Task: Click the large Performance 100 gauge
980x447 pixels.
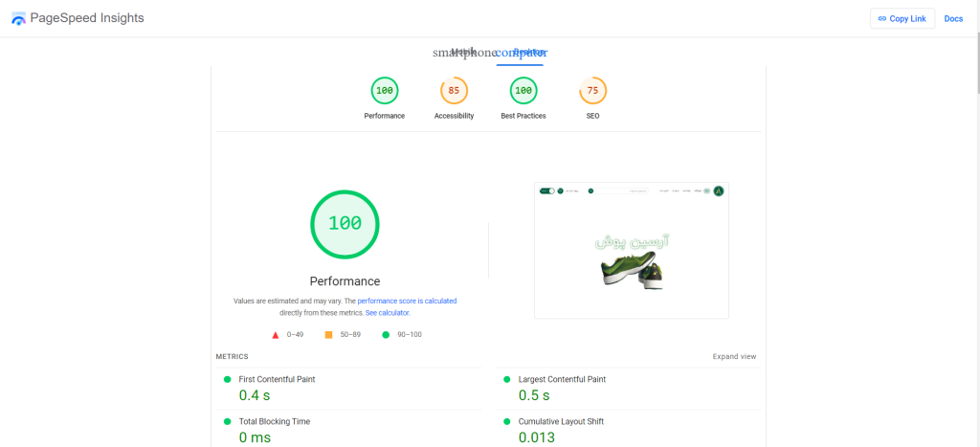Action: (x=345, y=224)
